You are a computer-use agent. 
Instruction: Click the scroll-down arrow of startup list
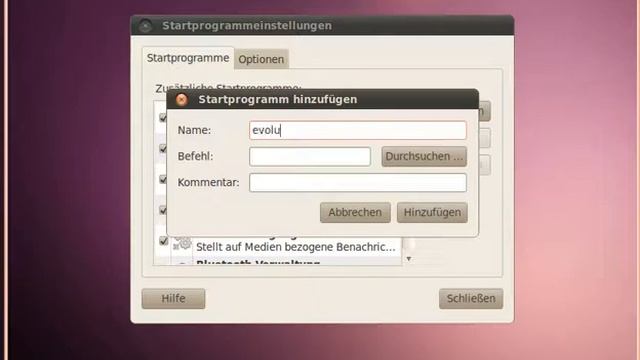coord(409,259)
